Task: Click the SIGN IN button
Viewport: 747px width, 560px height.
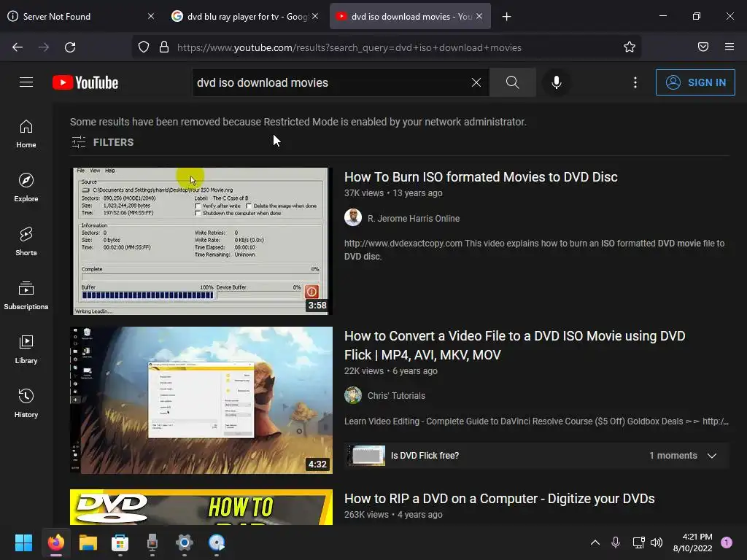Action: (x=695, y=82)
